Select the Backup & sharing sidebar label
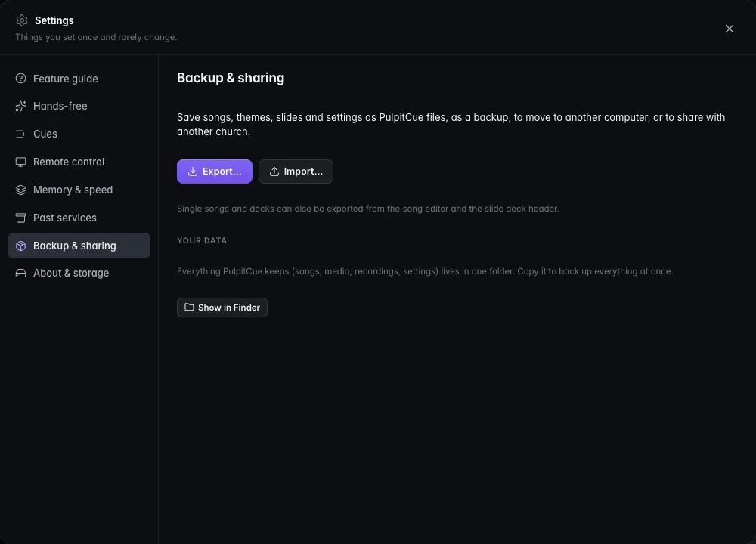Viewport: 756px width, 544px height. click(75, 246)
